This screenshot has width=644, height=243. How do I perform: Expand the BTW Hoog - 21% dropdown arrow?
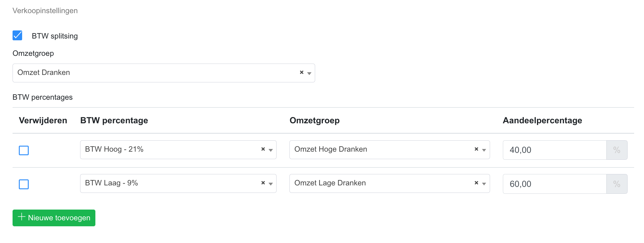[271, 150]
